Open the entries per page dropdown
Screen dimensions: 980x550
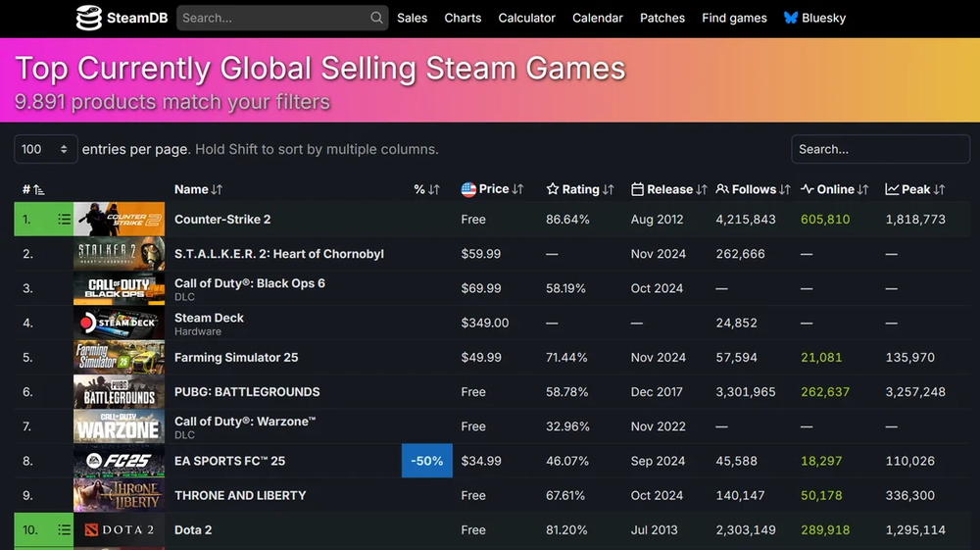point(45,149)
